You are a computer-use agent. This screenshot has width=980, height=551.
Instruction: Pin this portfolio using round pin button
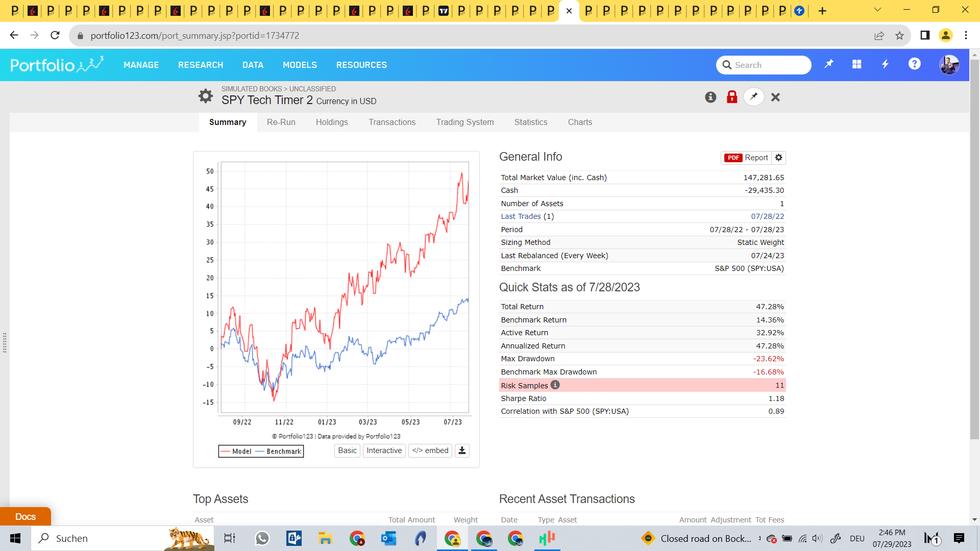754,97
